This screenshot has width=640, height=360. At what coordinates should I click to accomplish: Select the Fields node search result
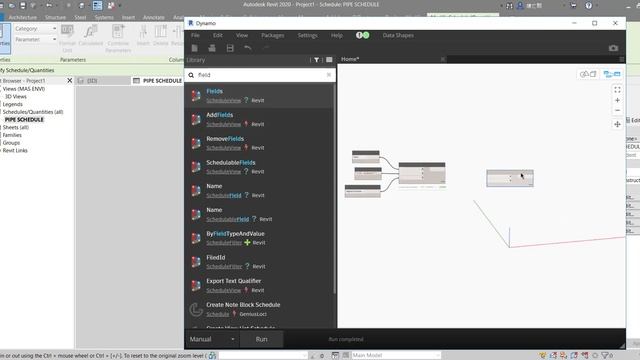[259, 96]
